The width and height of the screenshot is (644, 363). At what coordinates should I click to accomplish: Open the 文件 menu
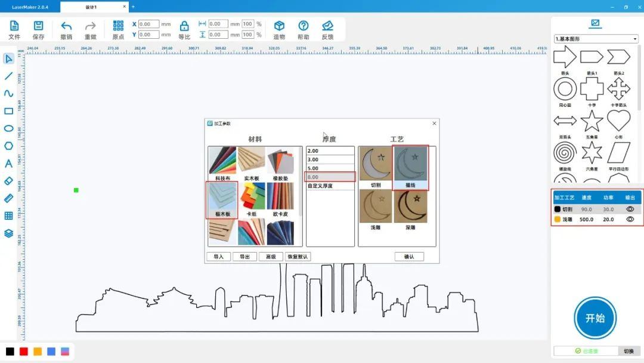[x=14, y=29]
